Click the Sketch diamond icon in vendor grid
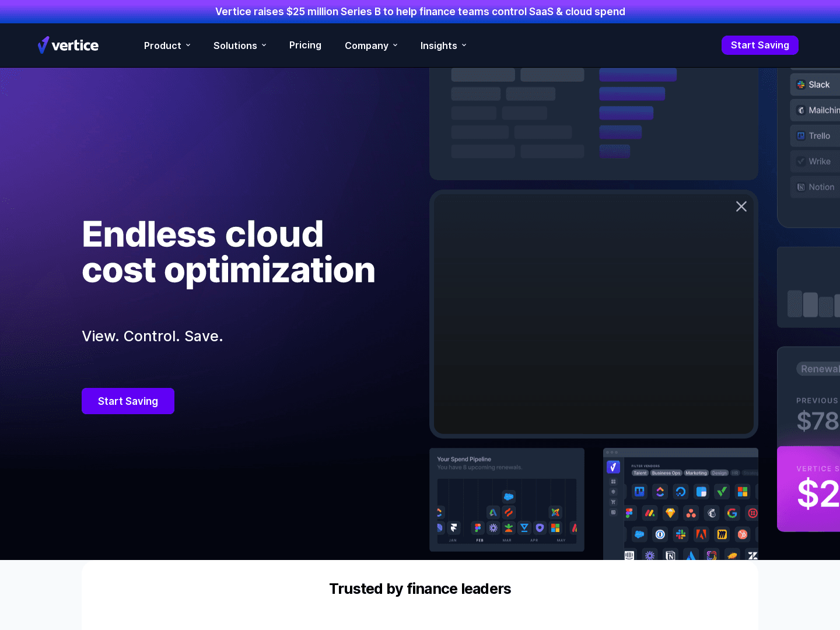 click(x=670, y=513)
